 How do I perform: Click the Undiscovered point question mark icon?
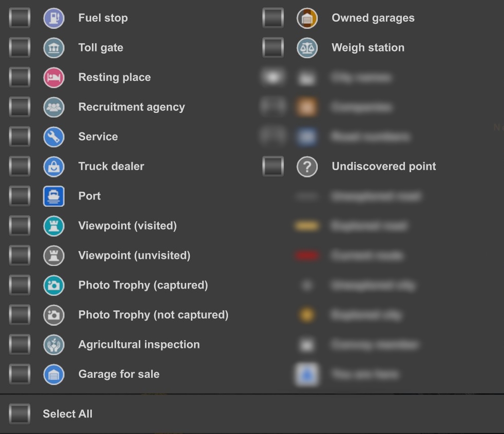(x=307, y=166)
